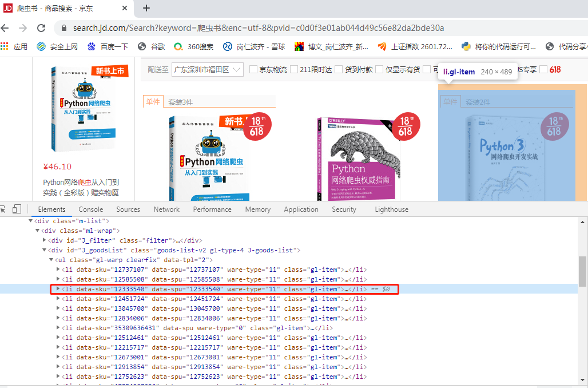588x388 pixels.
Task: Open the 百度一下 bookmark
Action: coord(108,46)
